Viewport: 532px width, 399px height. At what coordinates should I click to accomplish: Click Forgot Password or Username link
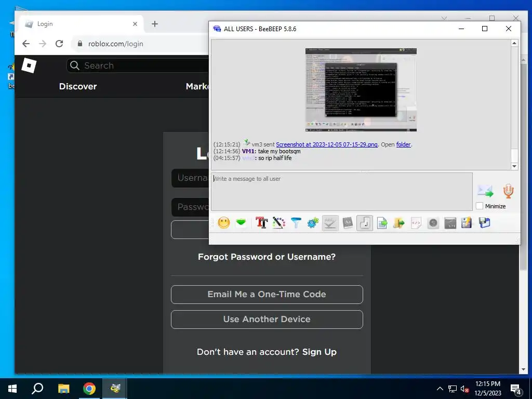click(267, 257)
